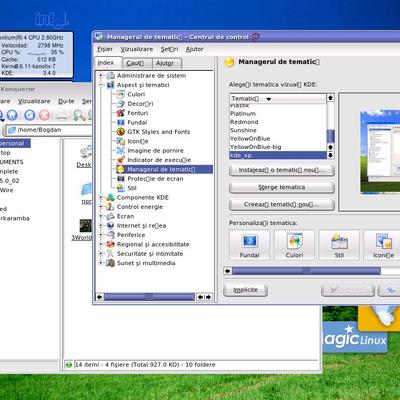Select Managerul de tematică tree item
Screen dimensions: 400x400
point(165,169)
